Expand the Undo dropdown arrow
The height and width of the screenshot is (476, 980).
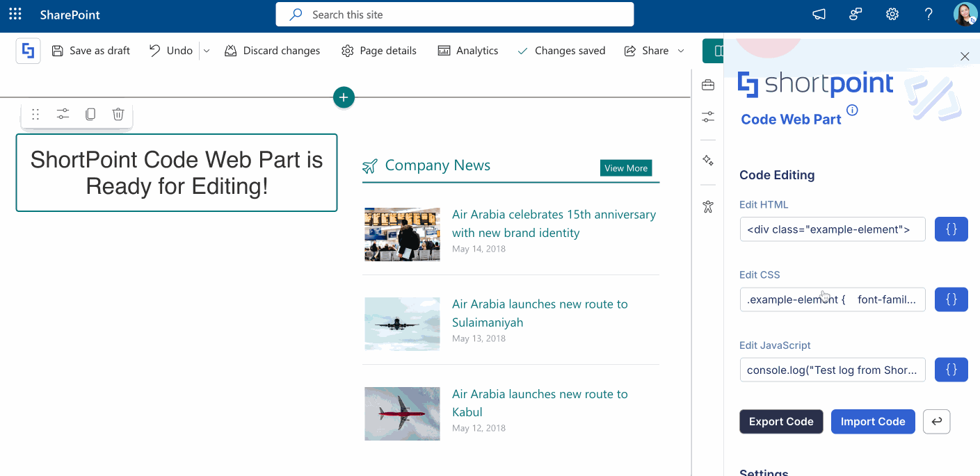[x=206, y=51]
